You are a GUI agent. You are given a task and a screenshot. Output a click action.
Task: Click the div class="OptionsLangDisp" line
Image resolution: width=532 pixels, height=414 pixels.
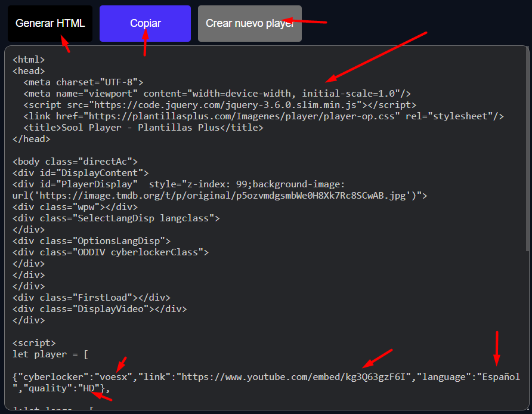click(x=91, y=241)
